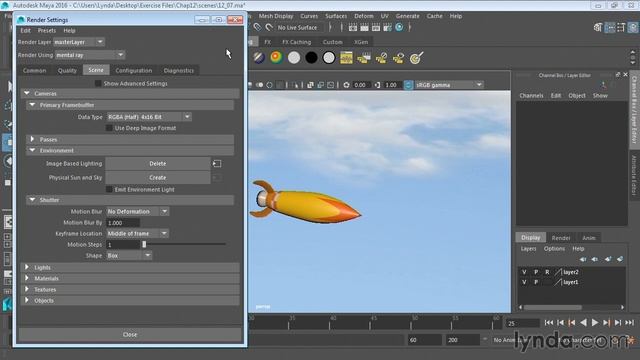Open the Render Layer masterLayer dropdown
Screen dimensions: 640x360
point(79,42)
